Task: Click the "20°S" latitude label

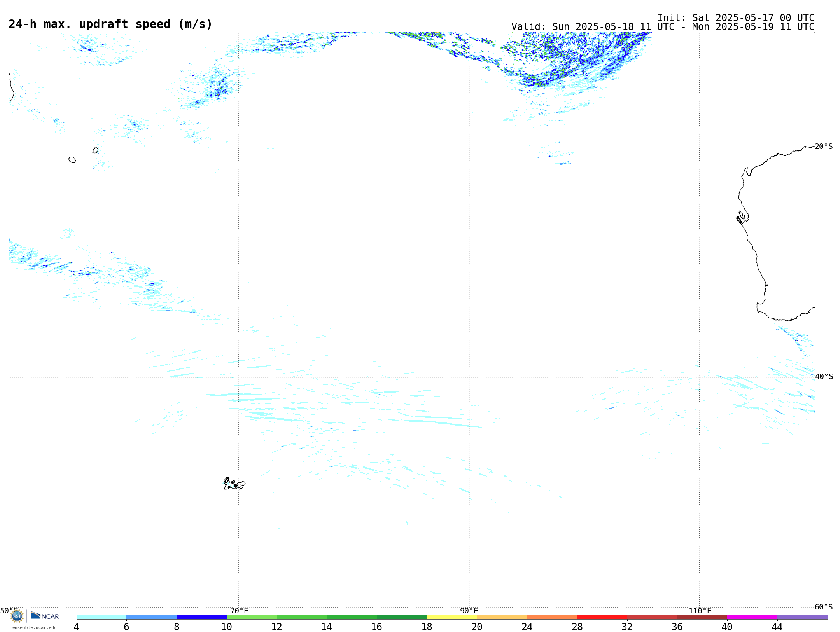Action: point(824,147)
